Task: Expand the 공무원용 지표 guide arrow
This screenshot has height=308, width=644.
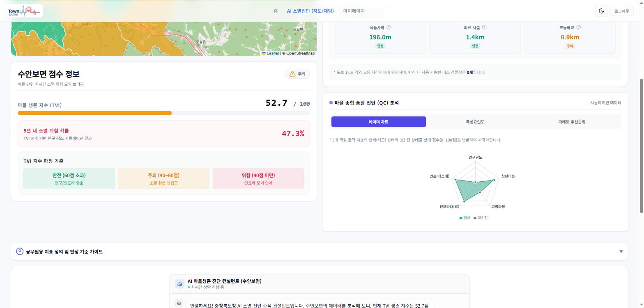Action: [621, 251]
